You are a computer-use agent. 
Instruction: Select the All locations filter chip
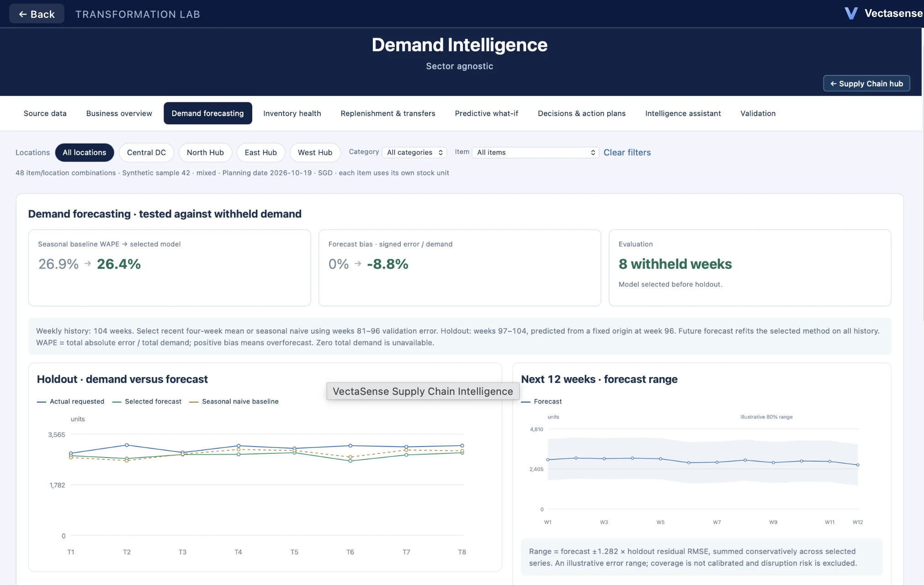tap(85, 153)
